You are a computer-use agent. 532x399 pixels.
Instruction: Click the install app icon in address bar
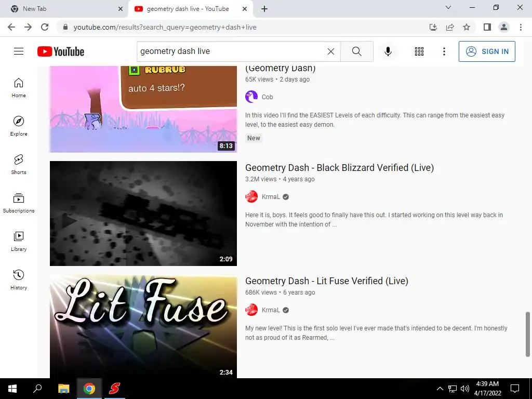tap(433, 27)
